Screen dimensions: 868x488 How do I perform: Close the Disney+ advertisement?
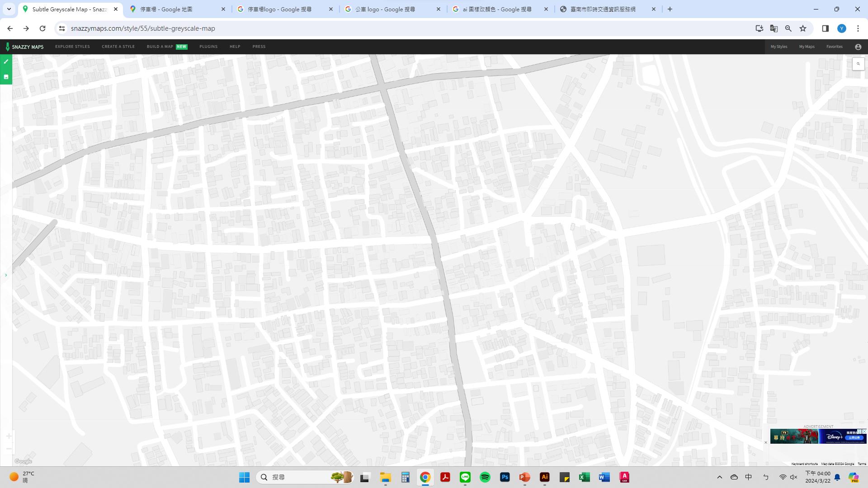[766, 442]
